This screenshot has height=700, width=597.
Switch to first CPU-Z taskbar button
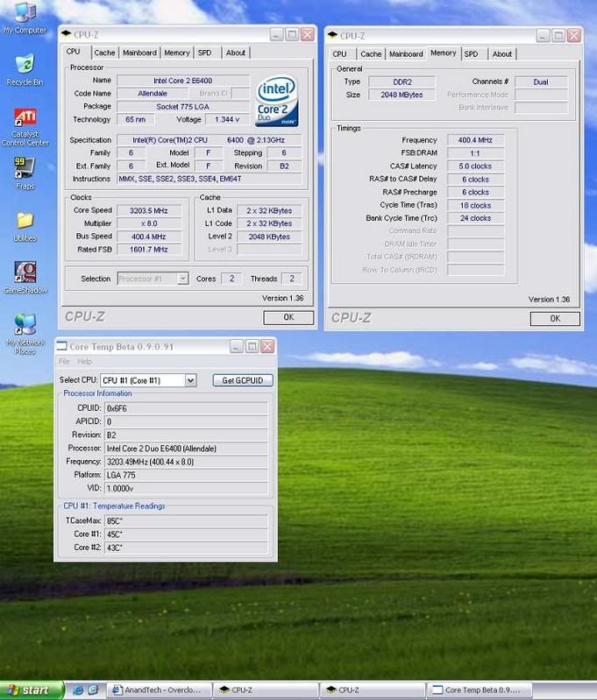pos(266,690)
